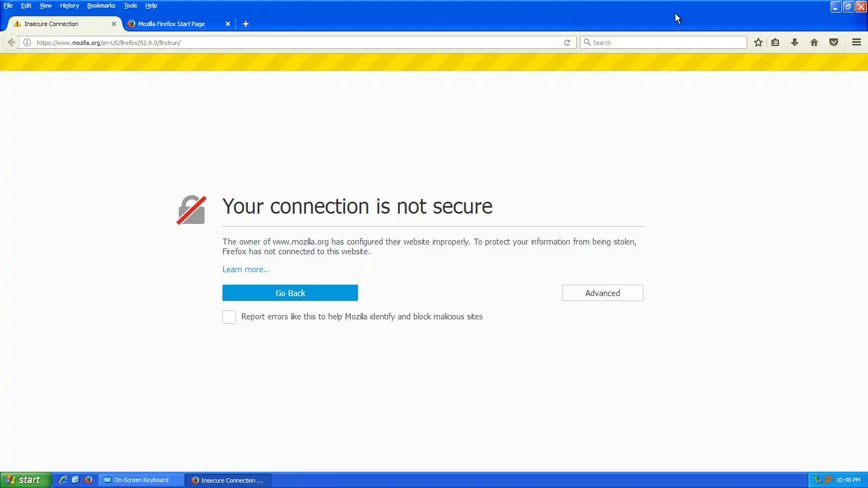The image size is (868, 488).
Task: Open the Tools menu
Action: [130, 5]
